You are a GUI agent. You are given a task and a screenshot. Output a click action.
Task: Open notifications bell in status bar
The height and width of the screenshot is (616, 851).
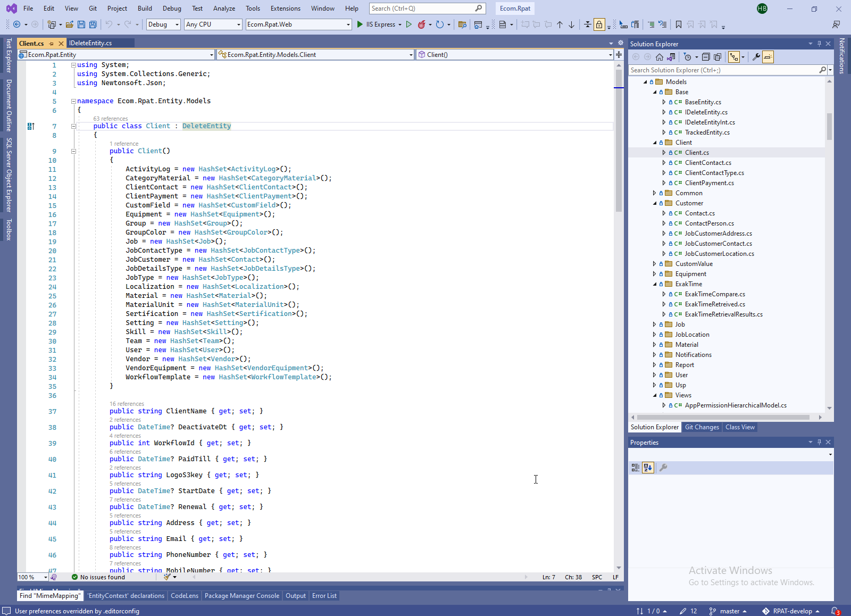coord(835,611)
